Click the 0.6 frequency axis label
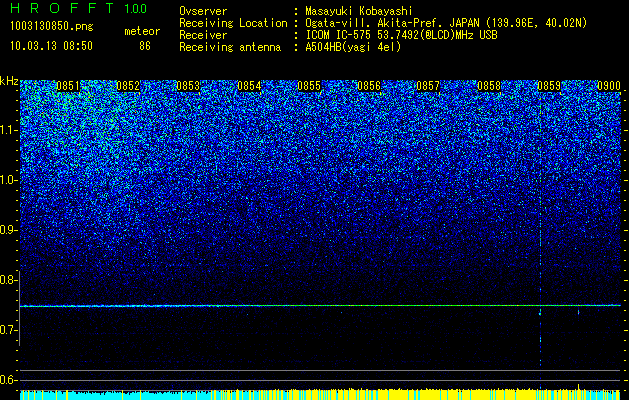 click(8, 380)
